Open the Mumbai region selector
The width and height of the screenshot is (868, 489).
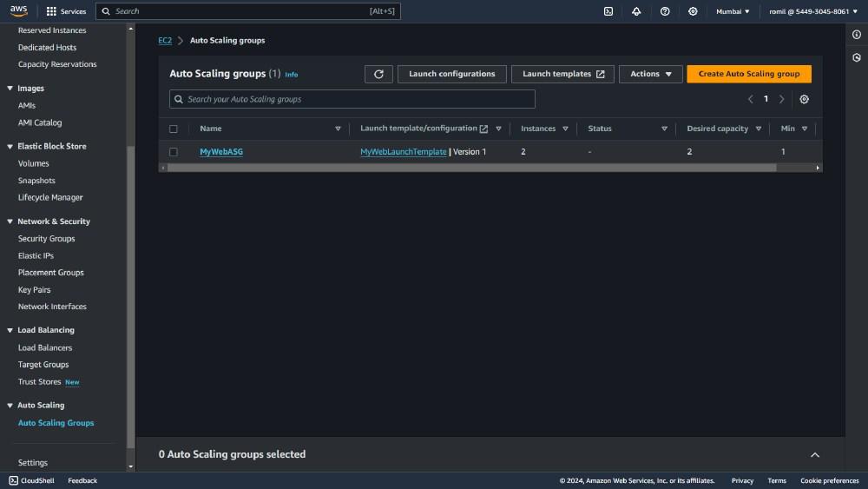coord(733,11)
